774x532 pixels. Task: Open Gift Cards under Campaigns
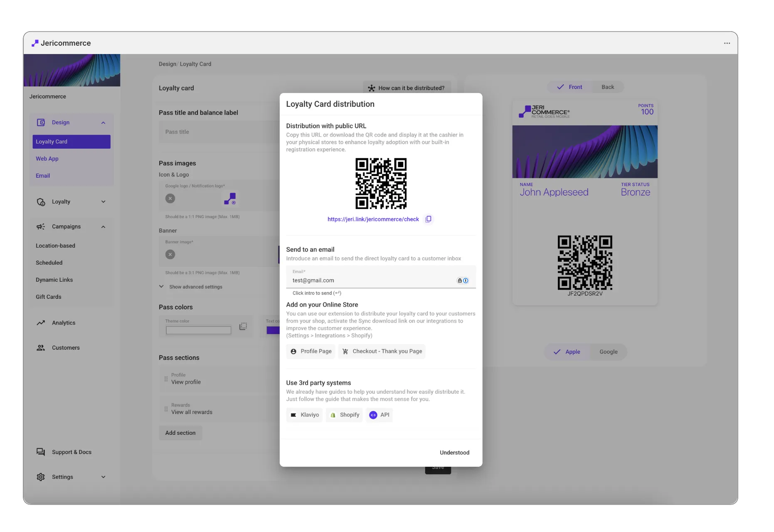click(x=48, y=297)
